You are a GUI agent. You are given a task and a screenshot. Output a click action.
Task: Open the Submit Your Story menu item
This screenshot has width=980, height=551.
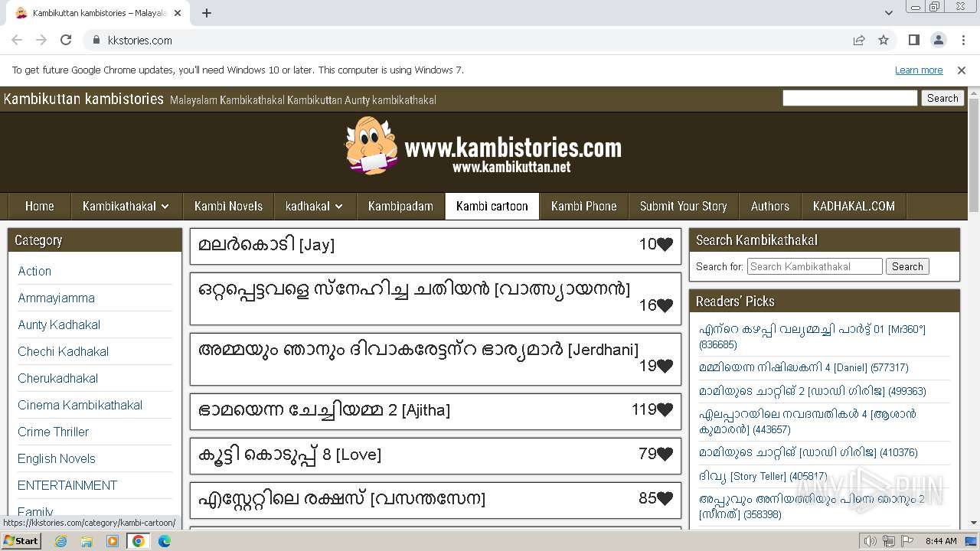point(683,206)
